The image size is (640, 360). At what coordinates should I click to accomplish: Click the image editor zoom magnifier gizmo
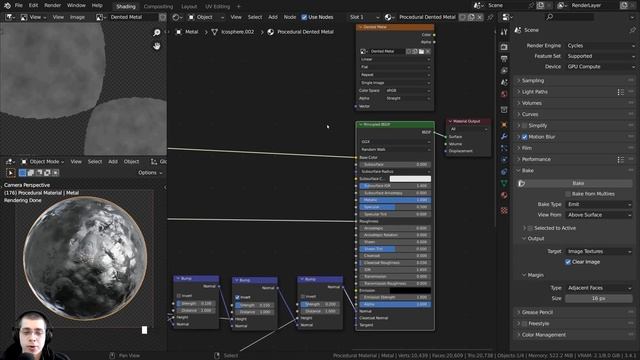pos(157,33)
